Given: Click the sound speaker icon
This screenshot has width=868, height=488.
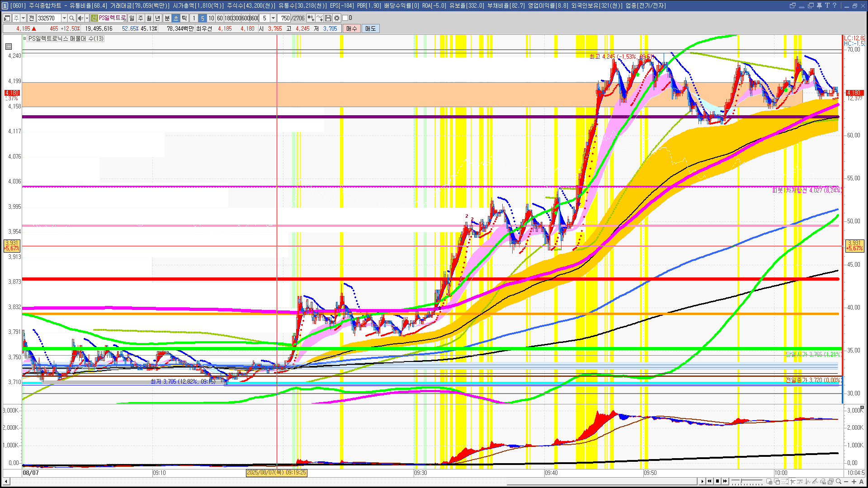Looking at the screenshot, I should tap(80, 18).
